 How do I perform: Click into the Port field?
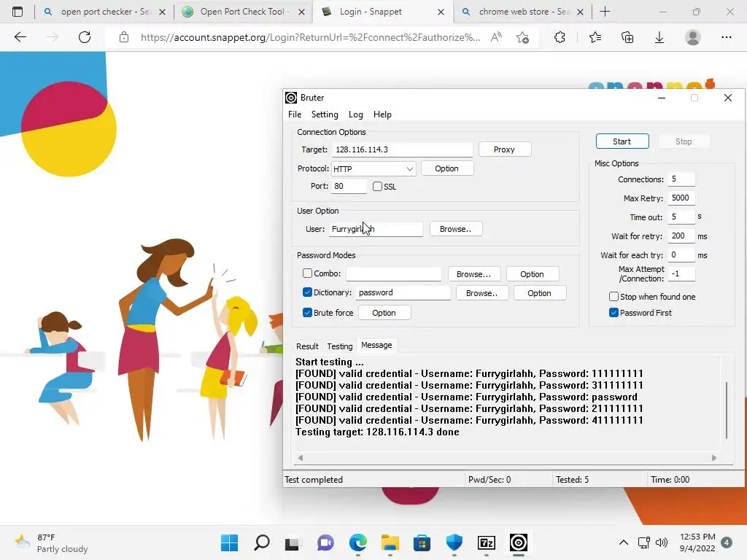click(x=349, y=186)
